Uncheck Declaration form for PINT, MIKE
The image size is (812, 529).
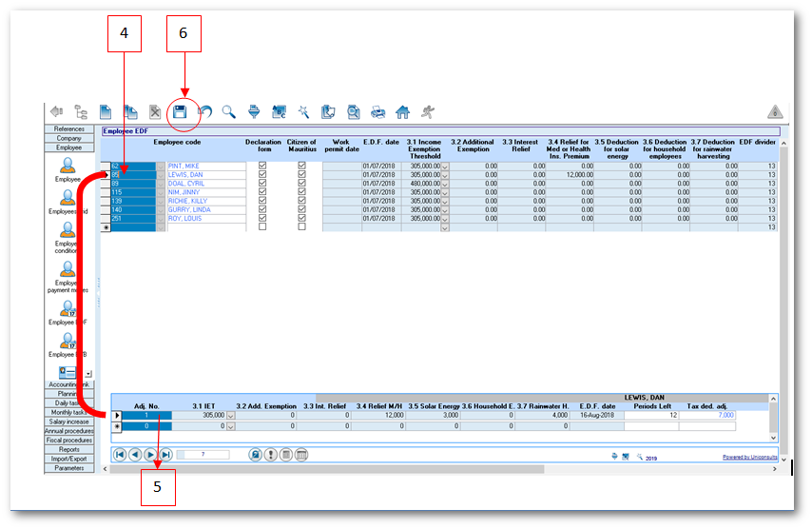coord(262,166)
